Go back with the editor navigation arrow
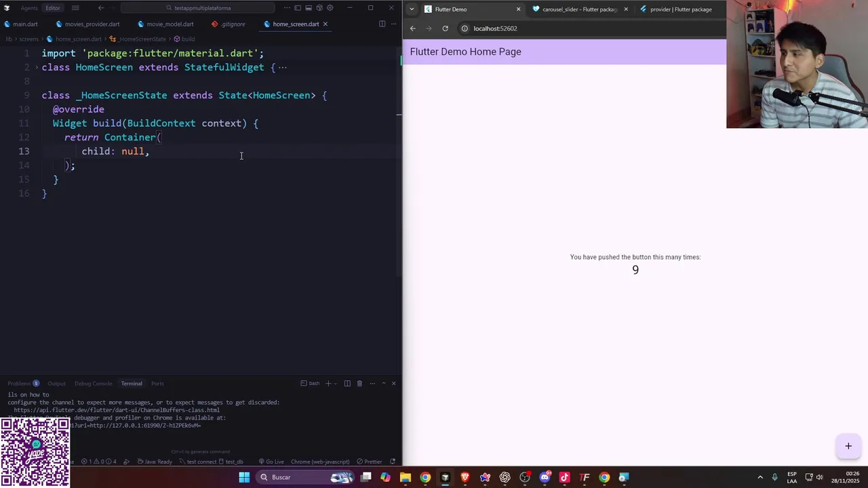The width and height of the screenshot is (868, 488). click(x=101, y=8)
